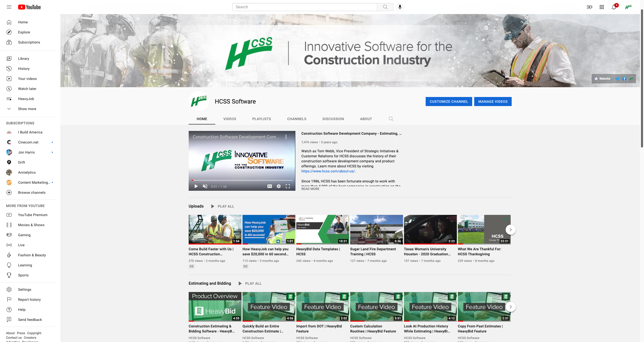The height and width of the screenshot is (342, 644).
Task: Open the YouTube apps grid icon
Action: (x=601, y=7)
